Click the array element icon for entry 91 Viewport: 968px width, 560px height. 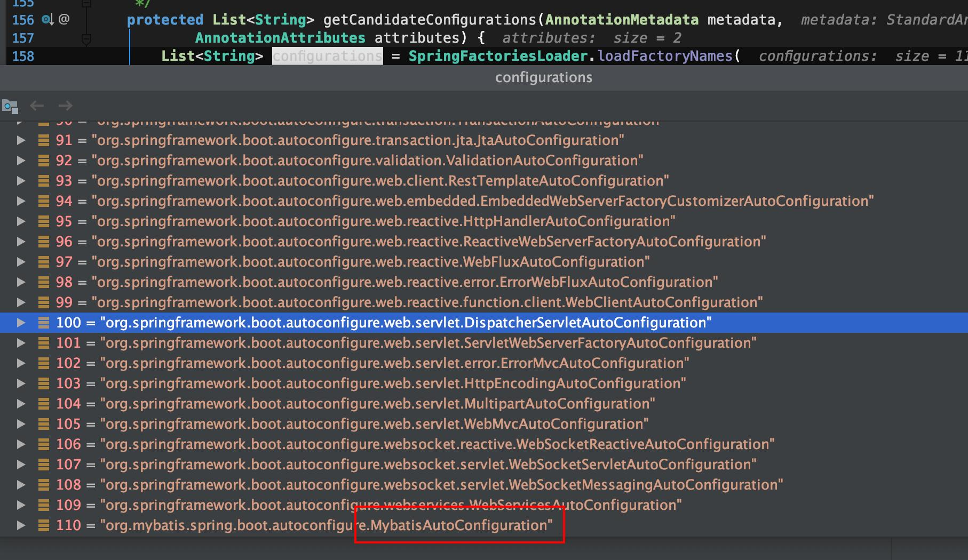click(x=44, y=140)
